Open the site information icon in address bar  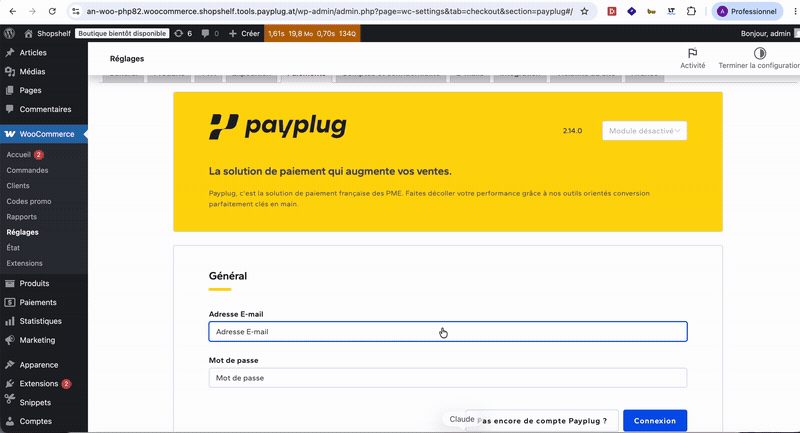coord(76,11)
